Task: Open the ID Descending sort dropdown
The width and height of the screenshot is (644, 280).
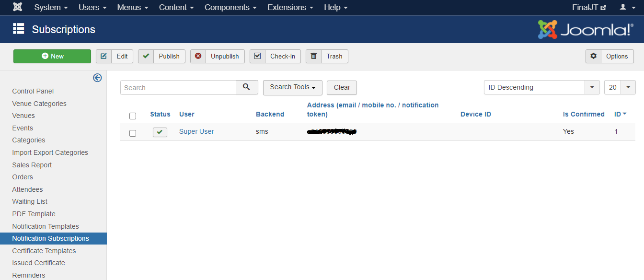Action: tap(541, 87)
